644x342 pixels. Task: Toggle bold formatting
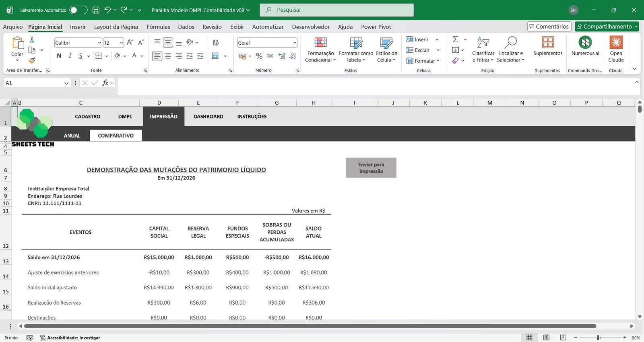[59, 56]
